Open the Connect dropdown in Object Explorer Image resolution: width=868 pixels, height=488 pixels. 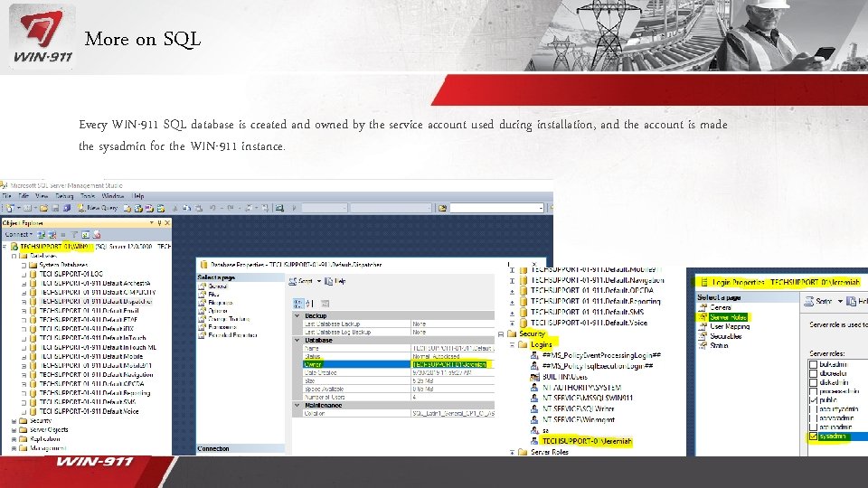19,235
